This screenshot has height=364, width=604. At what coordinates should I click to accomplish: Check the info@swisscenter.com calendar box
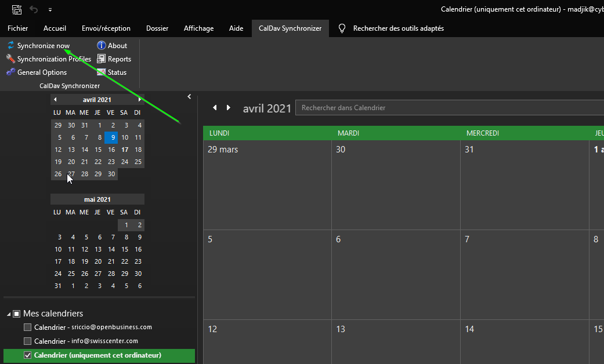(27, 341)
